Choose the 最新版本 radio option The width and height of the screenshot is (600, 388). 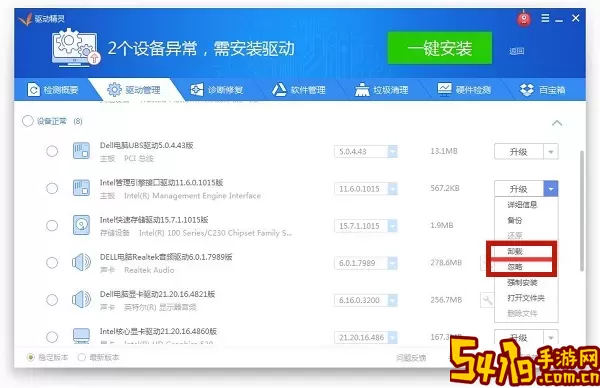(x=82, y=357)
